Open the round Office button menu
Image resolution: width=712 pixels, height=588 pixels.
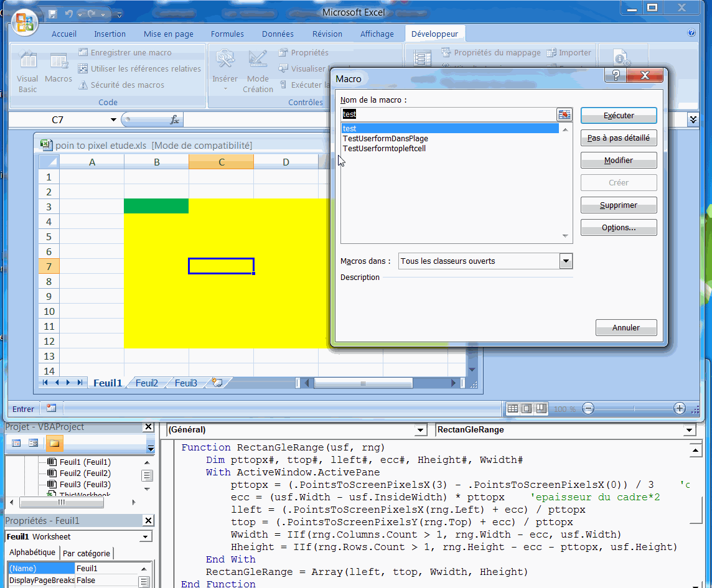tap(24, 22)
